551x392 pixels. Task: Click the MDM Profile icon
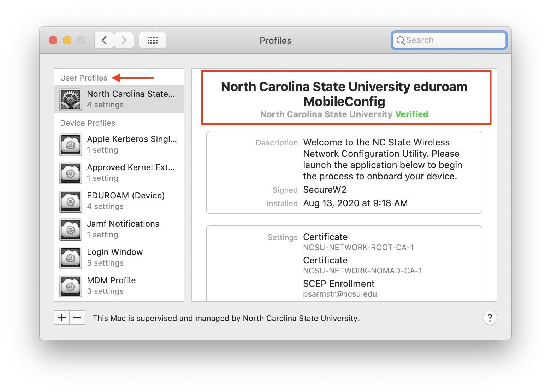[71, 286]
